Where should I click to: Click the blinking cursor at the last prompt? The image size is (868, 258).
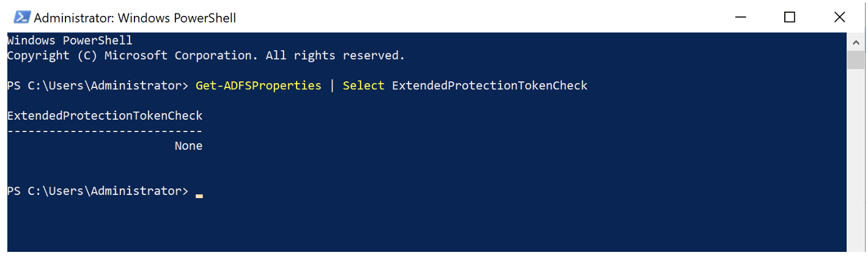[199, 196]
